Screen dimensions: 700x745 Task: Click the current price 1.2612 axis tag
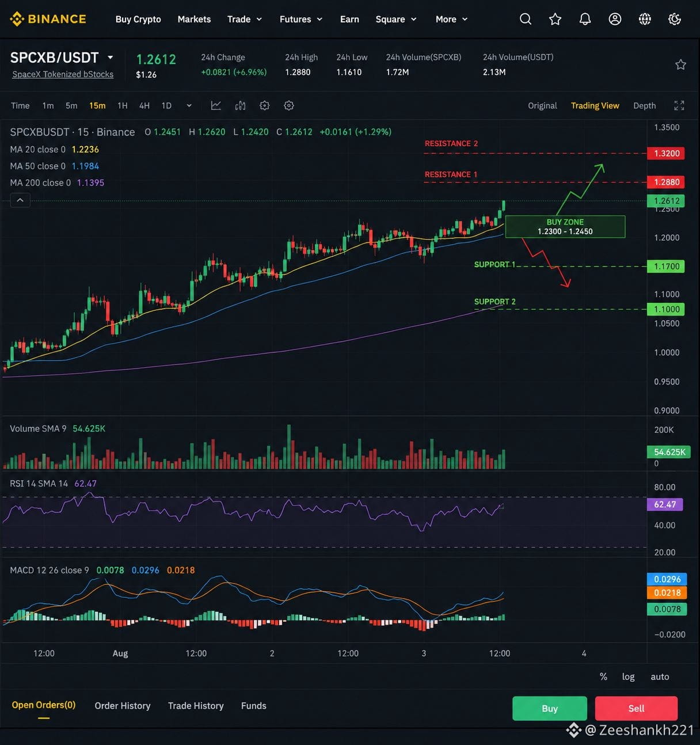(x=666, y=201)
